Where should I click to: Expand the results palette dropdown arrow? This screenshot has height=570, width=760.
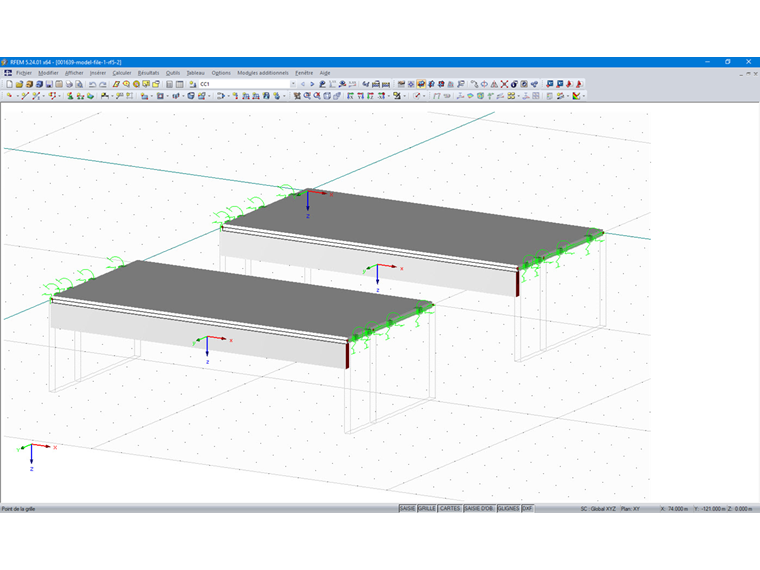[x=584, y=96]
